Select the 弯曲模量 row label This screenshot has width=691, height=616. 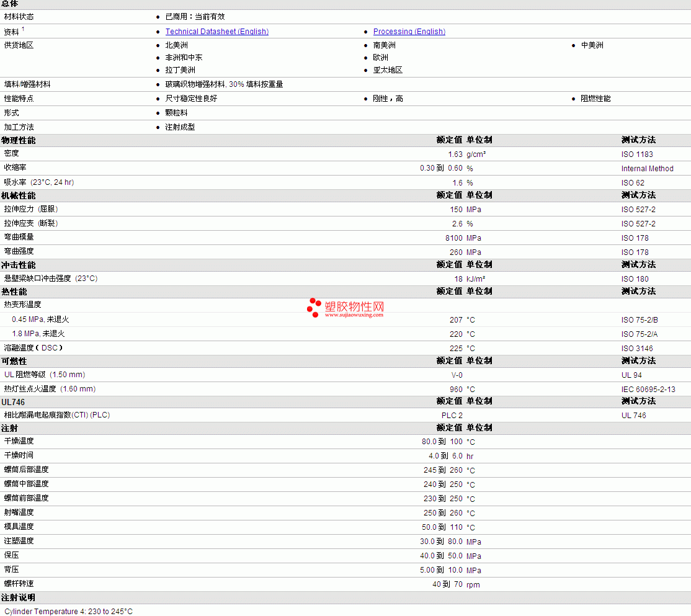19,237
